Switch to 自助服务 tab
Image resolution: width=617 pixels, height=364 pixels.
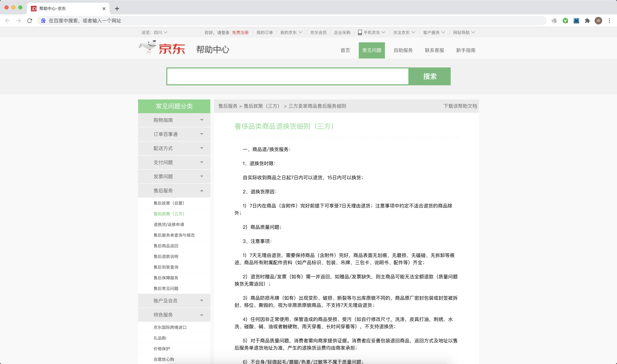point(403,50)
